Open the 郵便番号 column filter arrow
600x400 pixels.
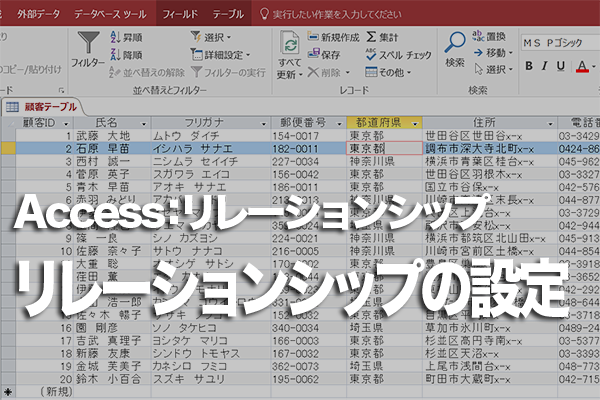pos(339,124)
